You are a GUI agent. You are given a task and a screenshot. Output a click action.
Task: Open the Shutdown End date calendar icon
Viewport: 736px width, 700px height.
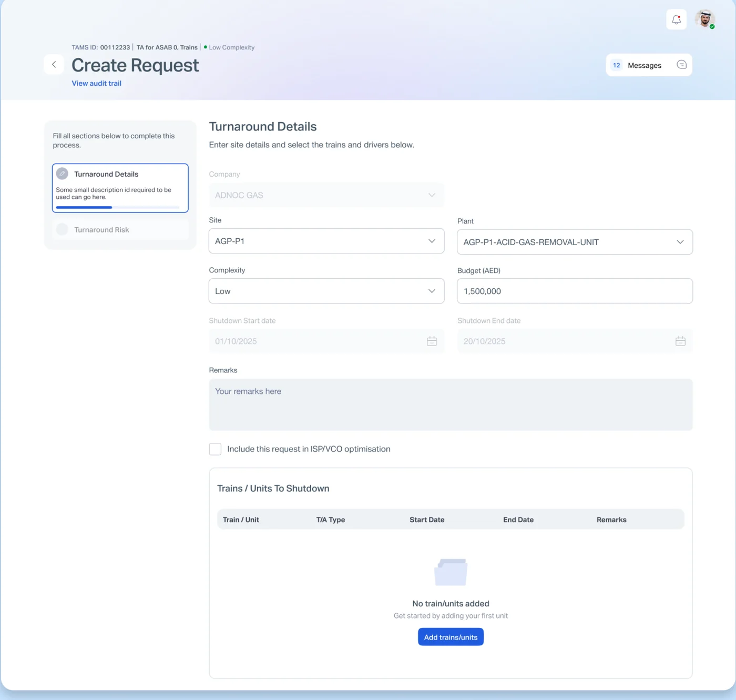pyautogui.click(x=680, y=341)
